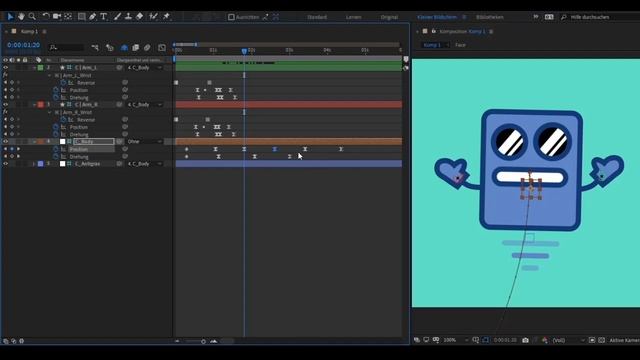Collapse the C | Arm_R layer twirl
640x360 pixels.
pyautogui.click(x=34, y=105)
